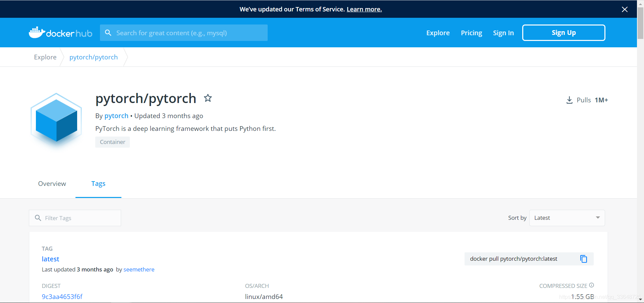644x303 pixels.
Task: Focus the Docker Hub search field
Action: pos(184,33)
